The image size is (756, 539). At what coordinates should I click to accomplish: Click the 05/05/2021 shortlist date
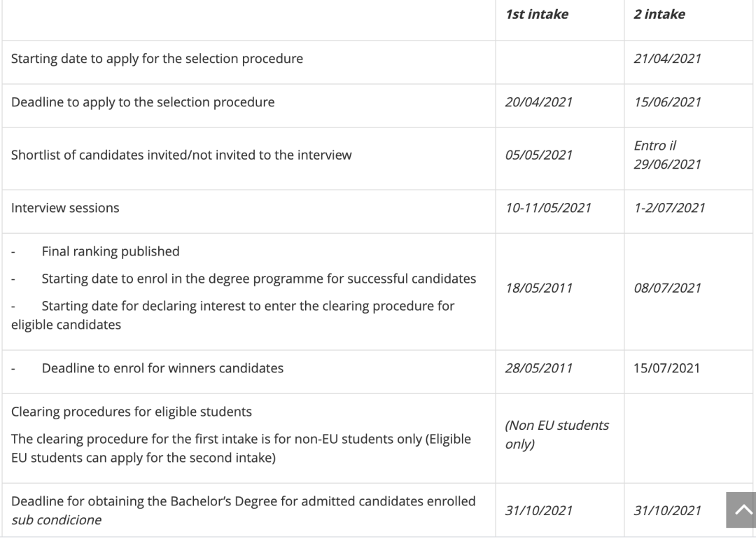tap(538, 155)
